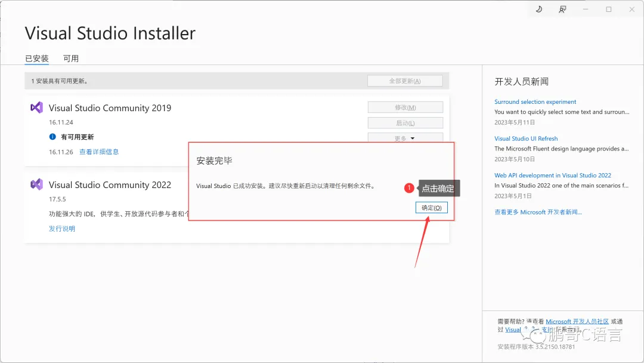
Task: Click the Visual Studio Community 2019 logo
Action: [36, 107]
